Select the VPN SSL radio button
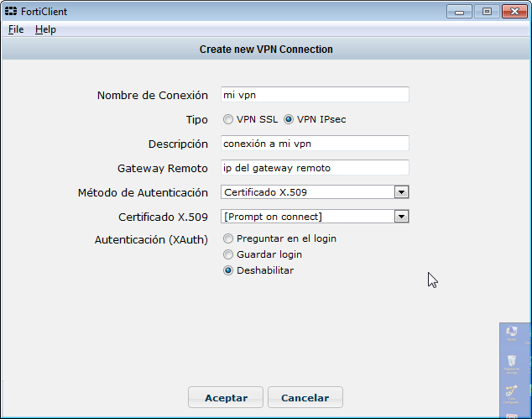 pyautogui.click(x=228, y=119)
